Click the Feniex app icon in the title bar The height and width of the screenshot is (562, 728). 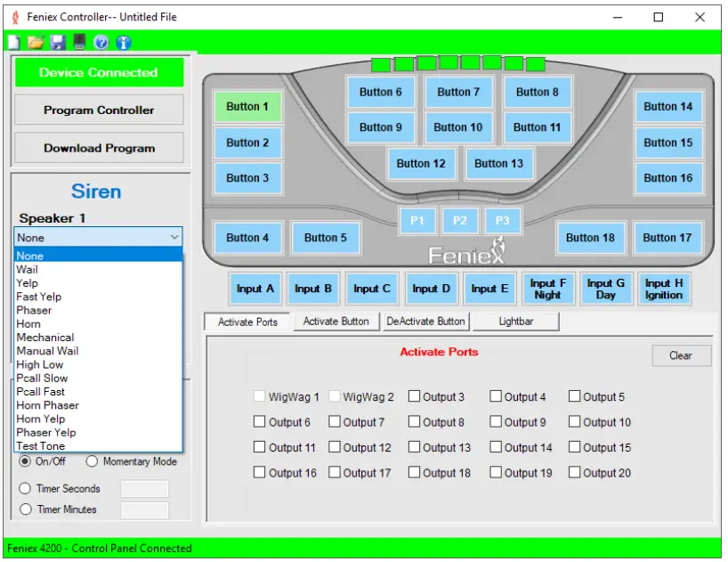15,18
